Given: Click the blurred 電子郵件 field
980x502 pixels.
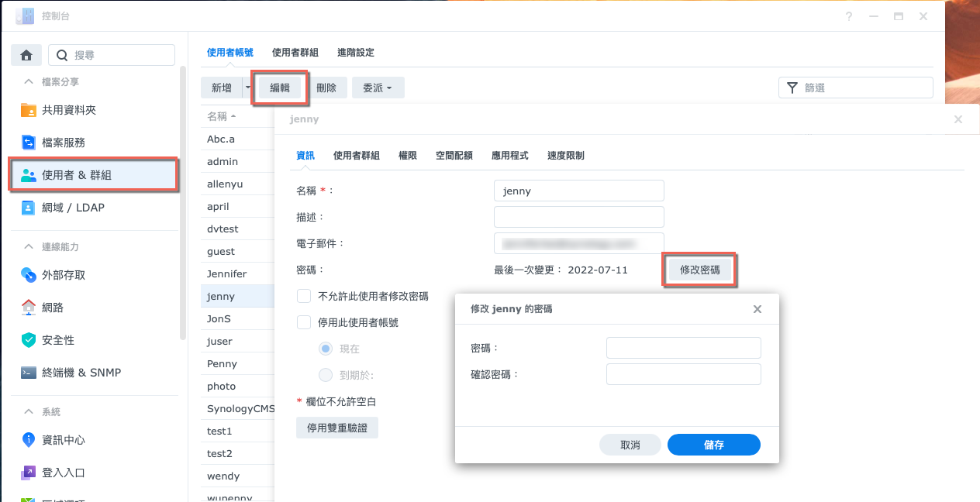Looking at the screenshot, I should (579, 243).
